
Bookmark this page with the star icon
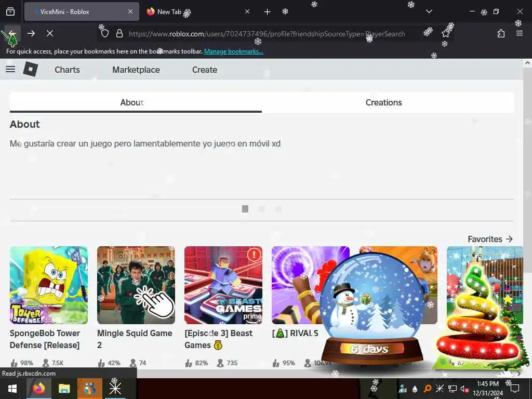445,33
